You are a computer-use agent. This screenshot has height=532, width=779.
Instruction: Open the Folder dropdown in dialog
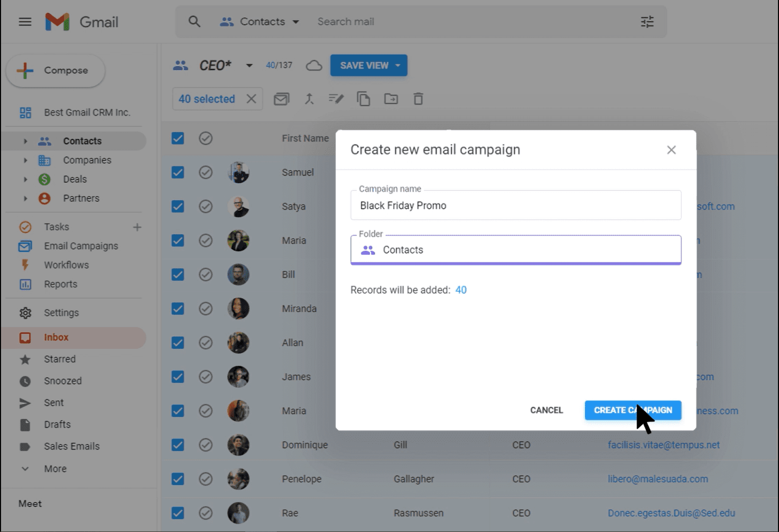516,250
